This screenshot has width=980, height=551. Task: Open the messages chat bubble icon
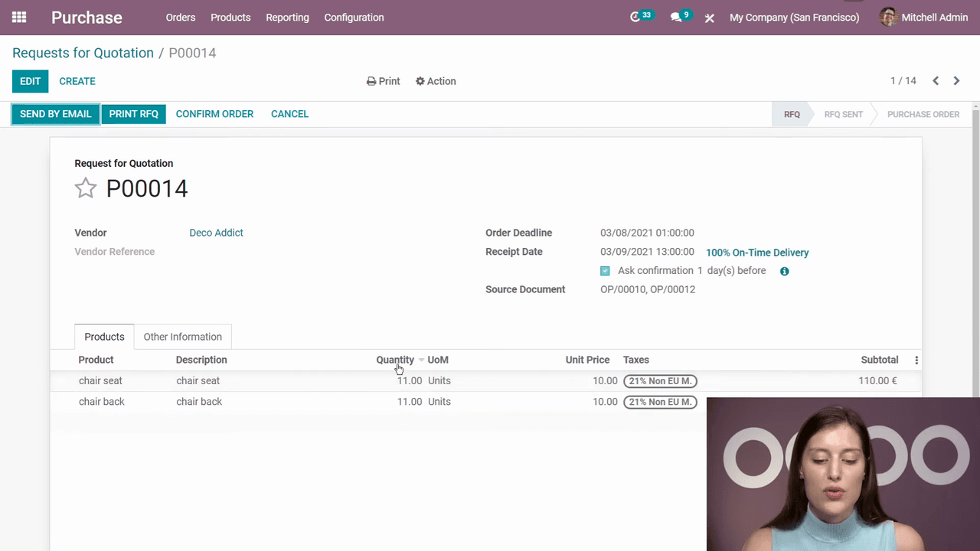(x=676, y=17)
